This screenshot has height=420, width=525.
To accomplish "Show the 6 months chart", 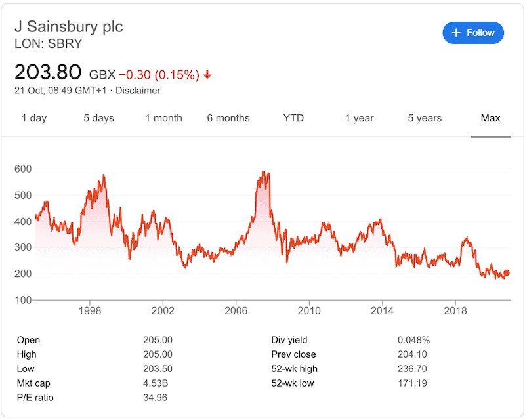I will 228,118.
